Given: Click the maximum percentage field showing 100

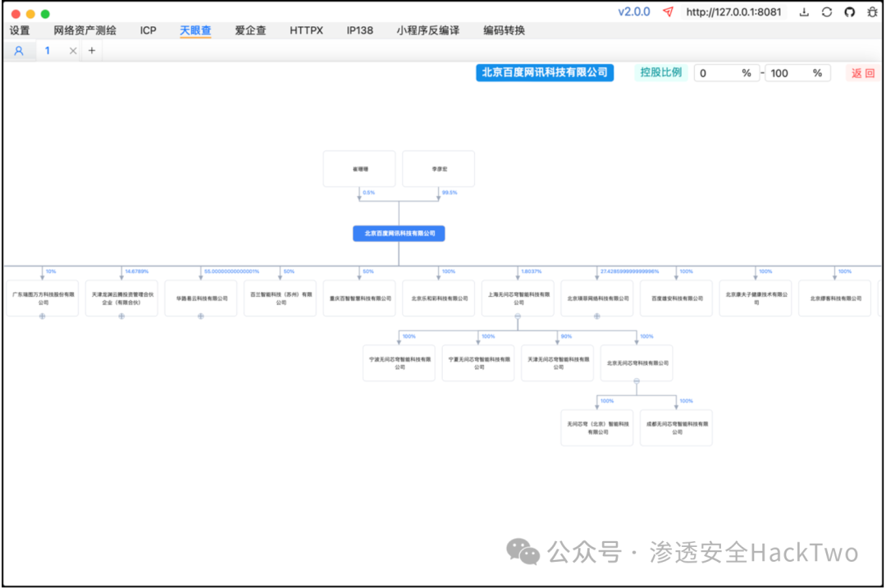Looking at the screenshot, I should pos(797,73).
